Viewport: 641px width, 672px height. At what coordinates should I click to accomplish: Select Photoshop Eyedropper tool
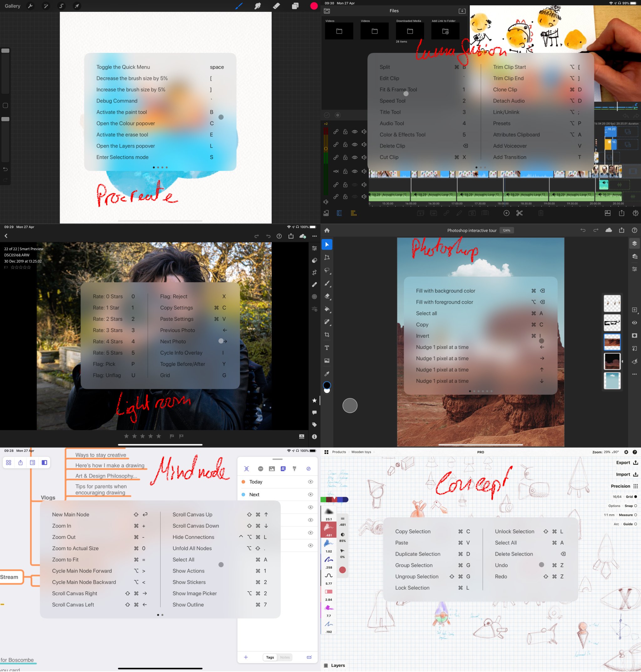pos(327,374)
